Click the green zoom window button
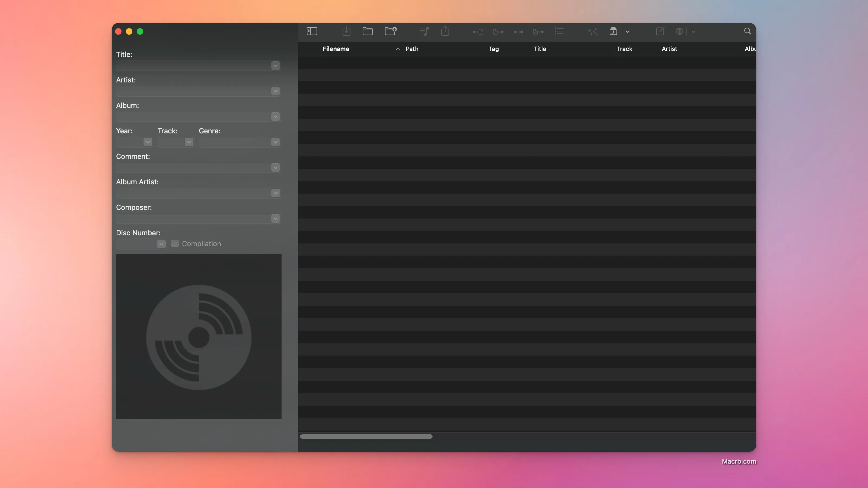This screenshot has height=488, width=868. (140, 31)
